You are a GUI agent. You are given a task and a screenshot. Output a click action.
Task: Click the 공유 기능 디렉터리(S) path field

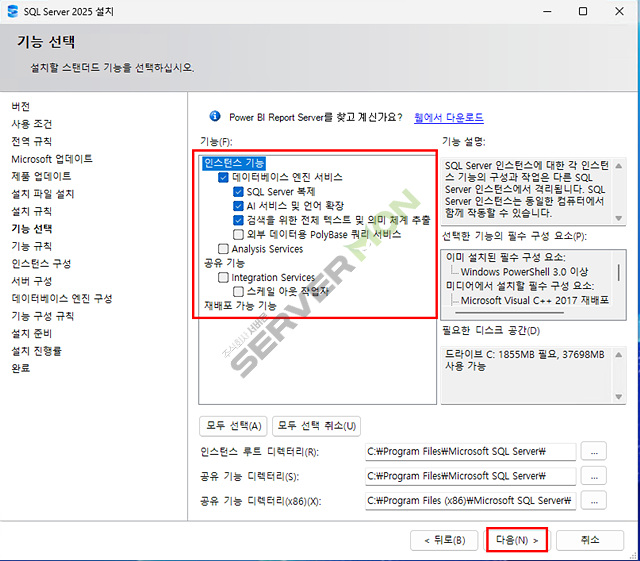(470, 476)
